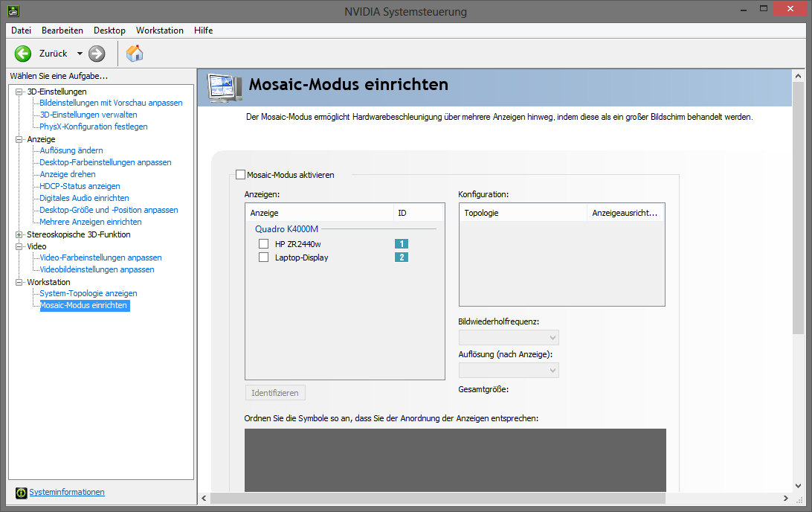Open System-Topologie anzeigen
The height and width of the screenshot is (512, 812).
pyautogui.click(x=88, y=293)
